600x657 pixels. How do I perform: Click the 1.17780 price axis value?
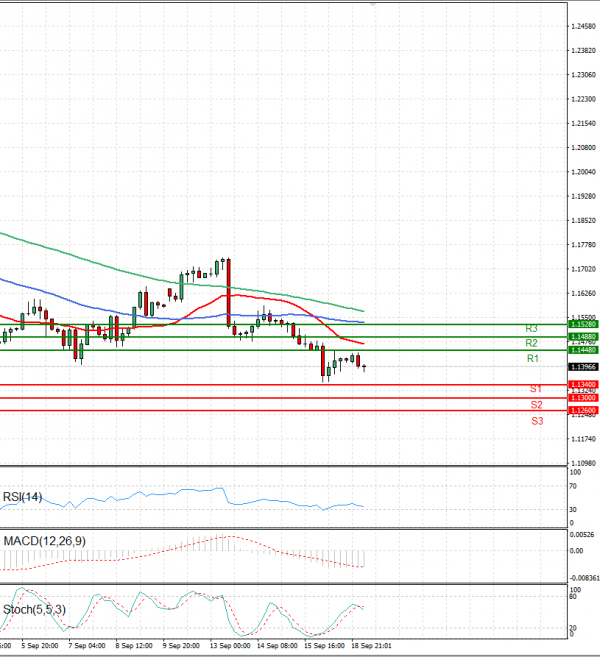(584, 245)
